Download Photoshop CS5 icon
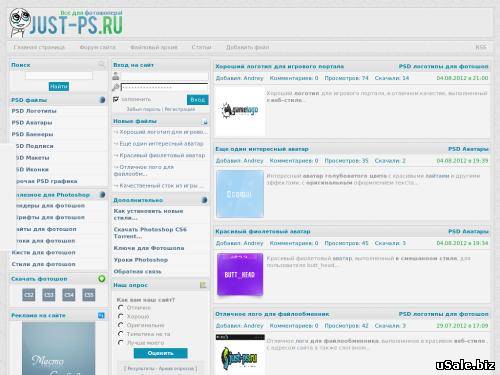This screenshot has height=375, width=500. 89,295
